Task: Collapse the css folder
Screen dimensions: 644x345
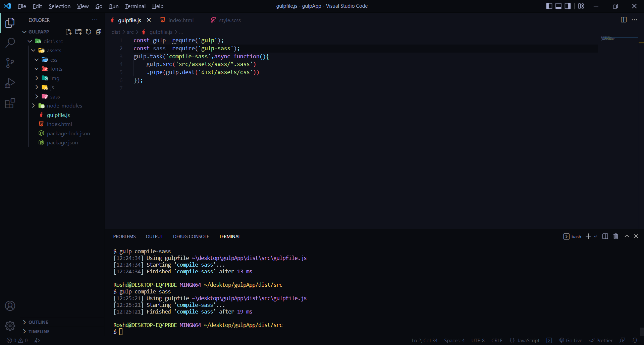Action: pyautogui.click(x=37, y=60)
